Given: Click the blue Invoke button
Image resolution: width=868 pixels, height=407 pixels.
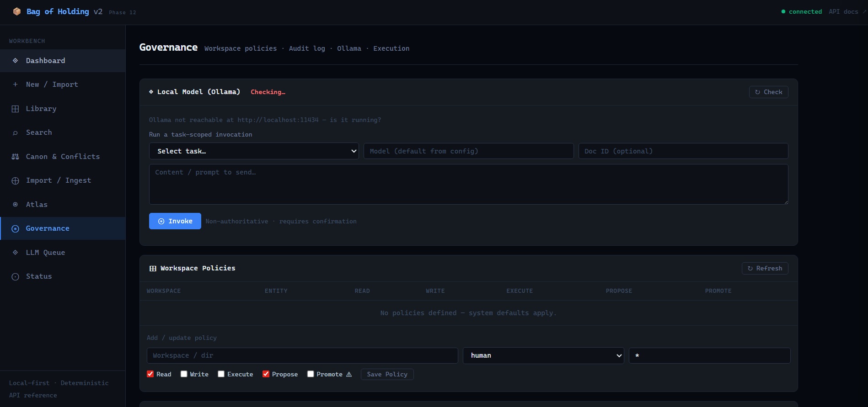Looking at the screenshot, I should 175,221.
